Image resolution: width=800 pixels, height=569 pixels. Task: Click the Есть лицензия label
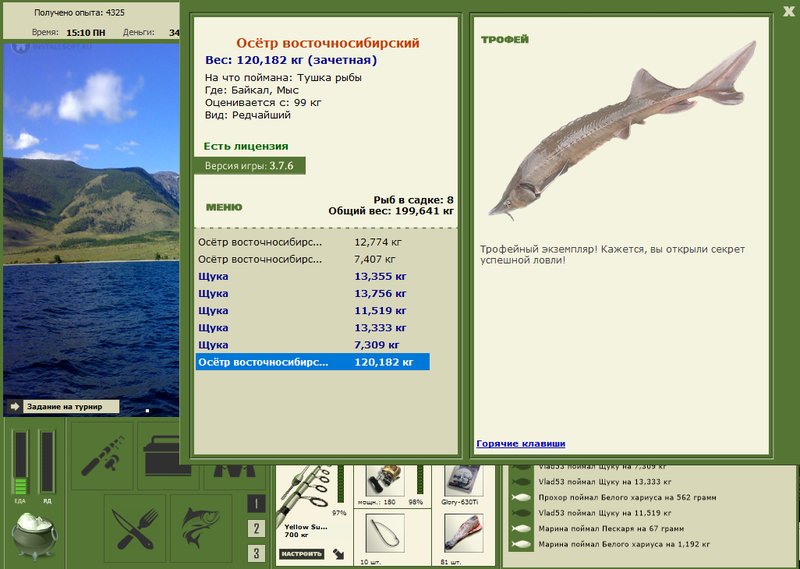point(246,146)
